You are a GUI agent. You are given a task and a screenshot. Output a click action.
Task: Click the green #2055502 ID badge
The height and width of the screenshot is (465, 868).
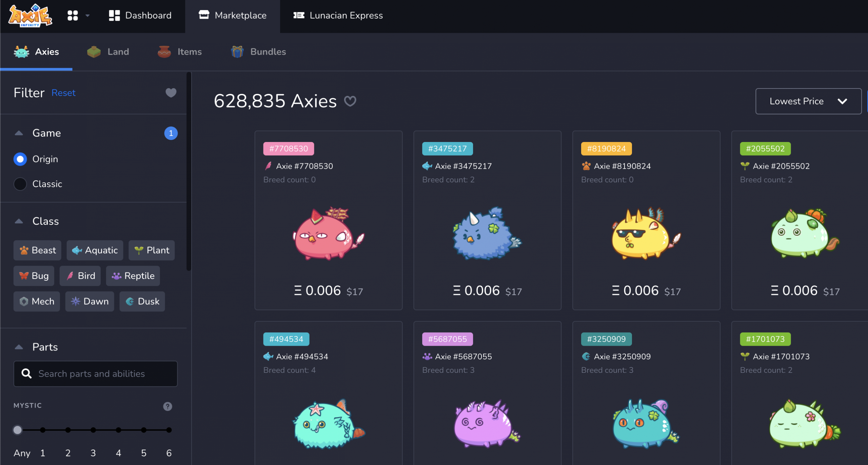(765, 149)
